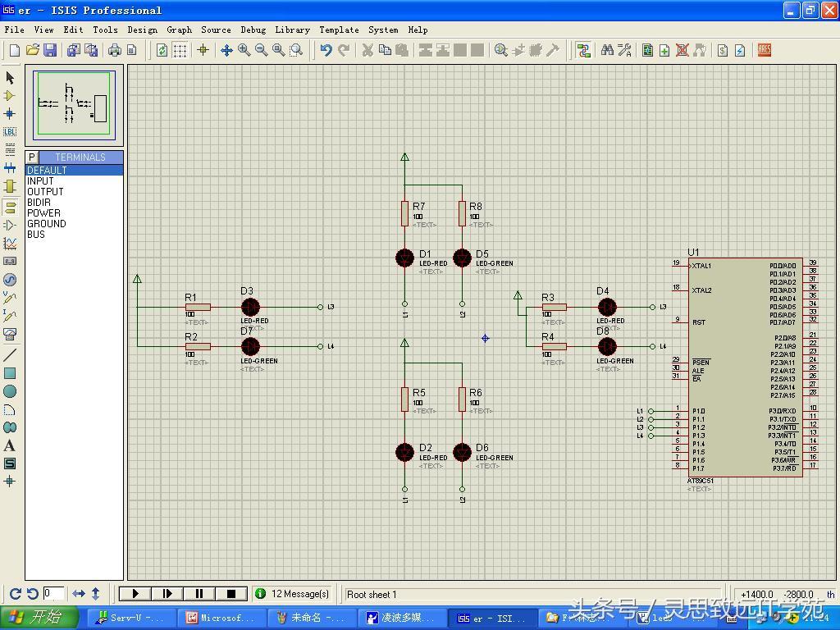Activate Terminals mode in the sidebar

pyautogui.click(x=10, y=206)
